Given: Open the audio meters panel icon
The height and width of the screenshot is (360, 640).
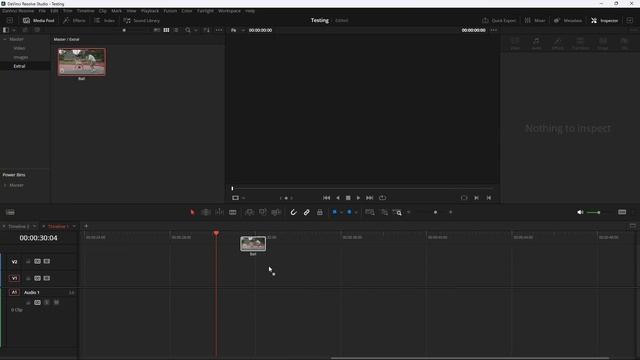Looking at the screenshot, I should [x=622, y=212].
